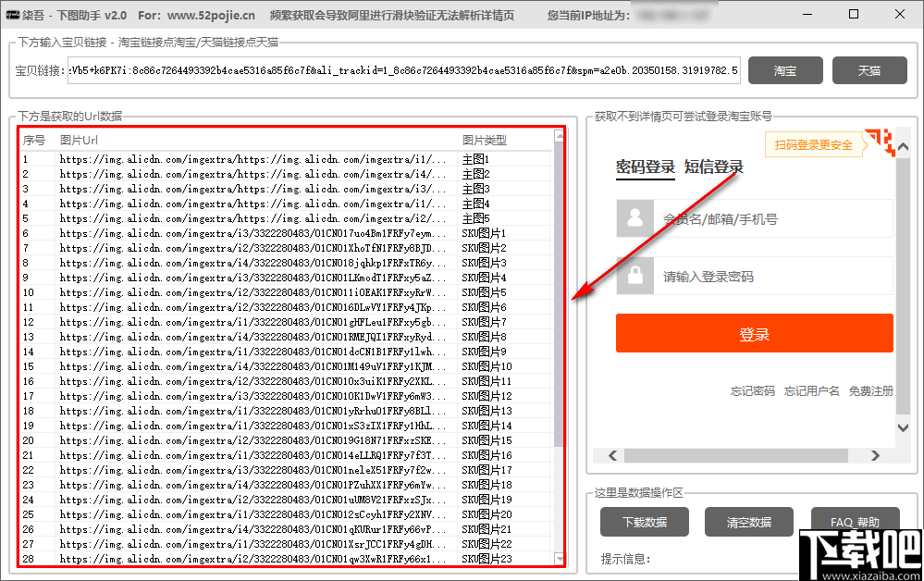
Task: Select row 10 labeled SKU图片5
Action: [x=287, y=292]
